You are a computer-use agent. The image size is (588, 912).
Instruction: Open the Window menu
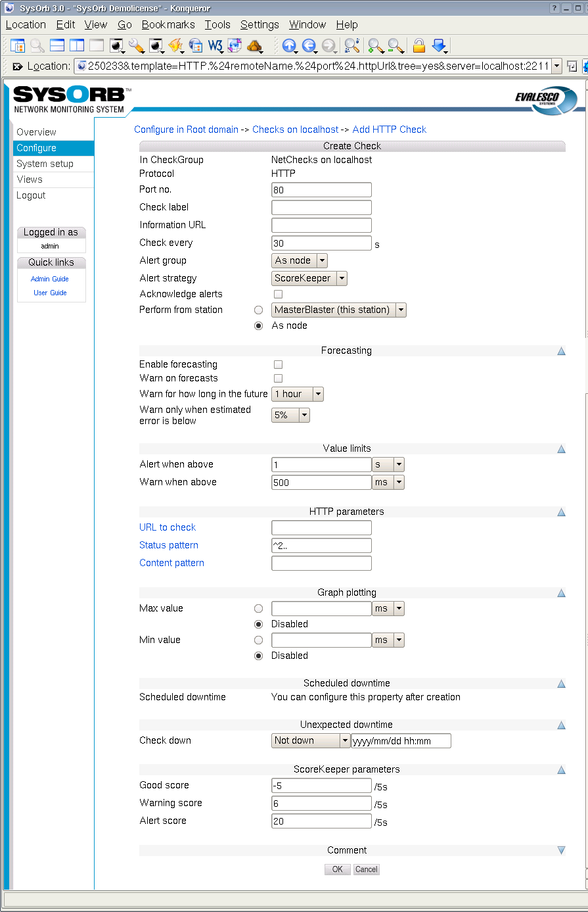307,24
